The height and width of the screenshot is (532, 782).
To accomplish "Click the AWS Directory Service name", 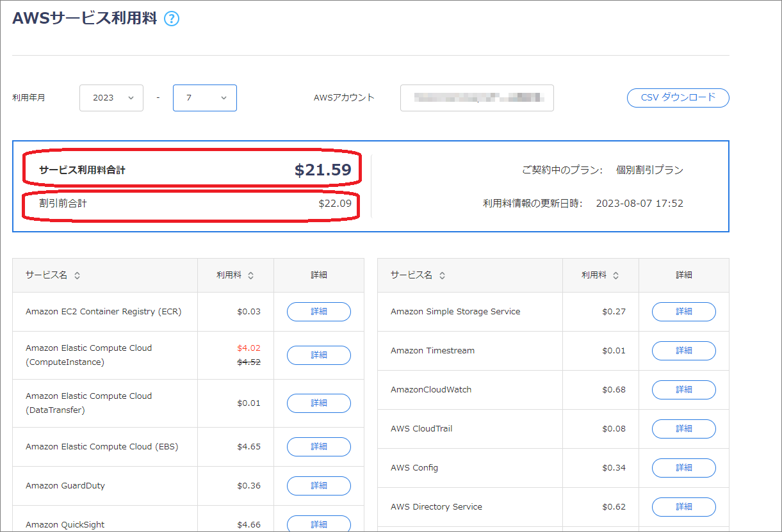I will (436, 507).
